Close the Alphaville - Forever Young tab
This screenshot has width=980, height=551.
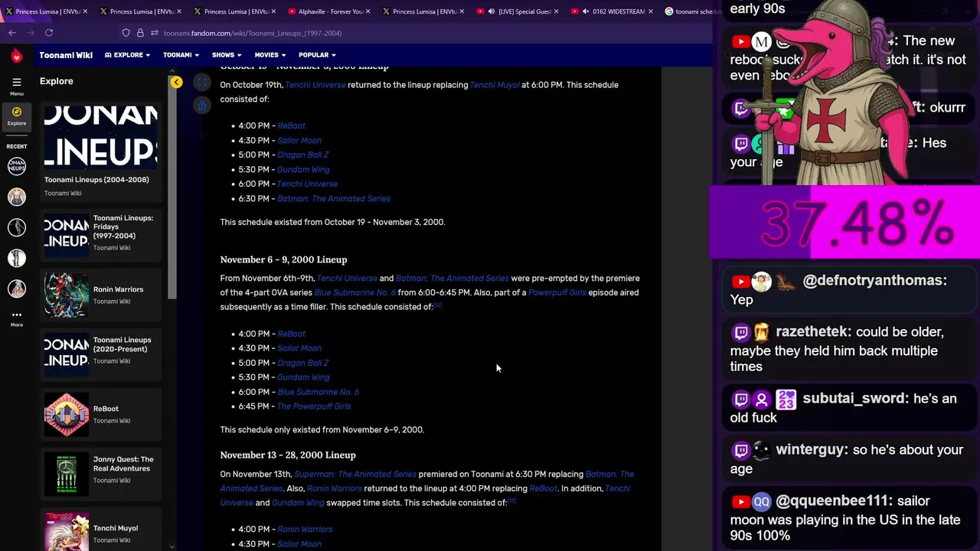(368, 11)
